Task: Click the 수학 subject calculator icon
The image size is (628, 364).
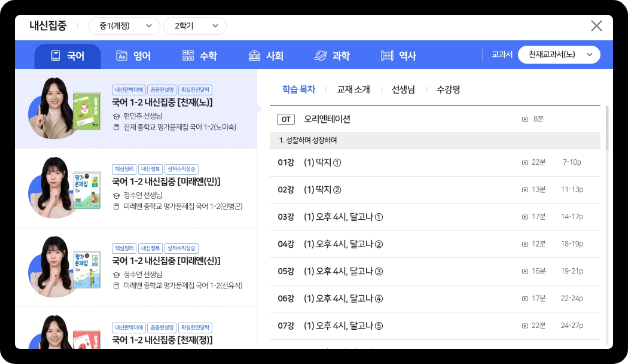Action: tap(188, 56)
